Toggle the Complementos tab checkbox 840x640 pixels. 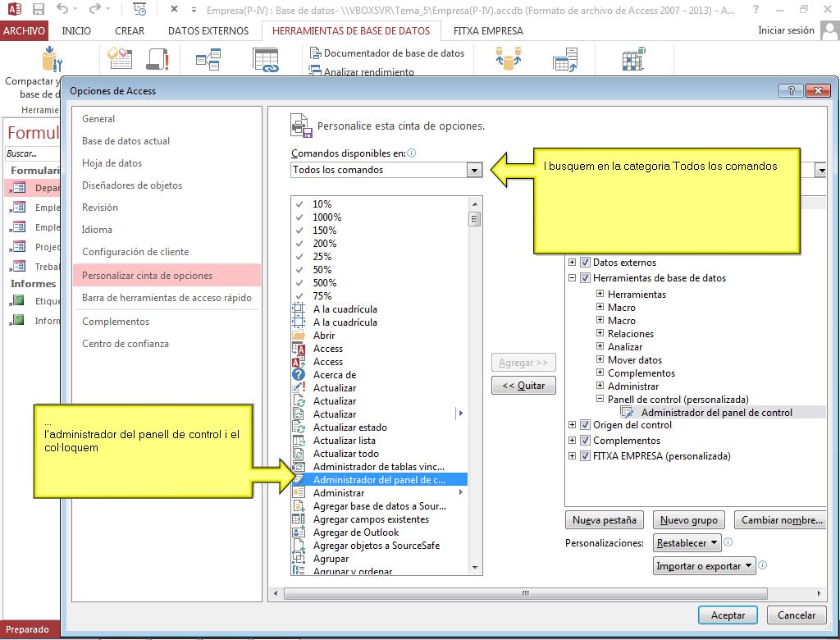585,441
